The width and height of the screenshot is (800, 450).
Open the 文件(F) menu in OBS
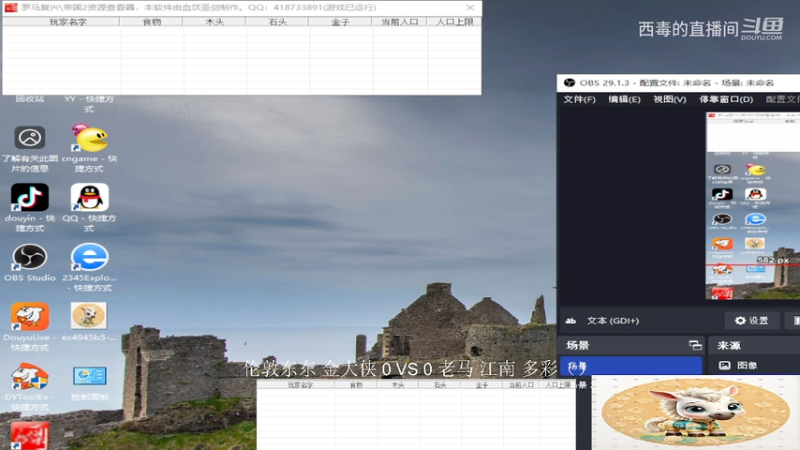[579, 99]
